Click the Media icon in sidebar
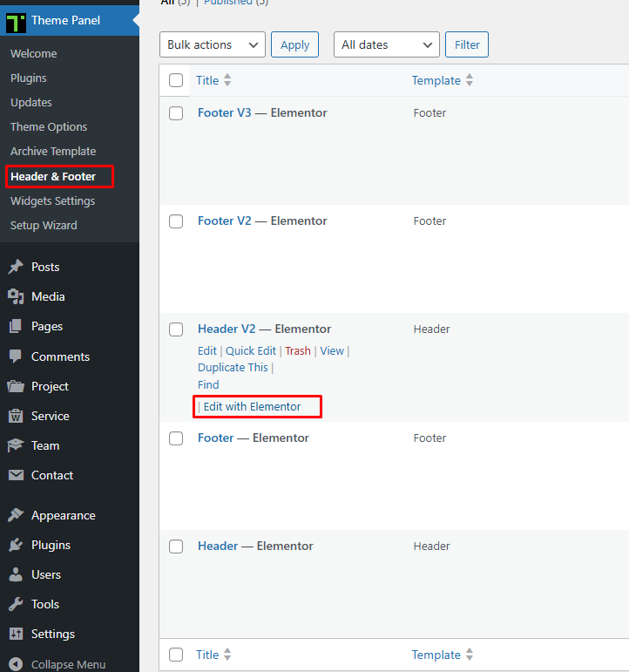 click(x=16, y=296)
